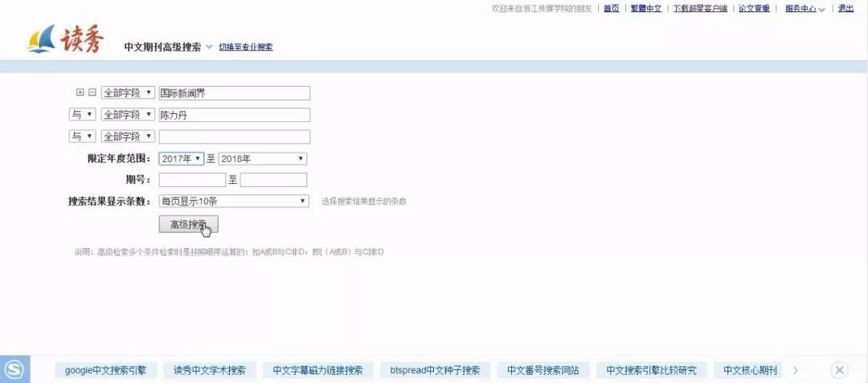Select btspread中文种子搜索 suggestion

coord(435,370)
